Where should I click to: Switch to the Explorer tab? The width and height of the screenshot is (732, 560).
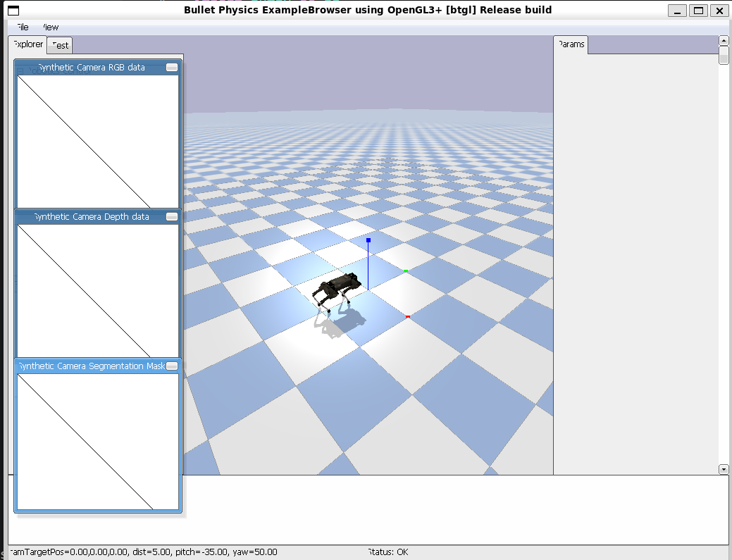(28, 44)
